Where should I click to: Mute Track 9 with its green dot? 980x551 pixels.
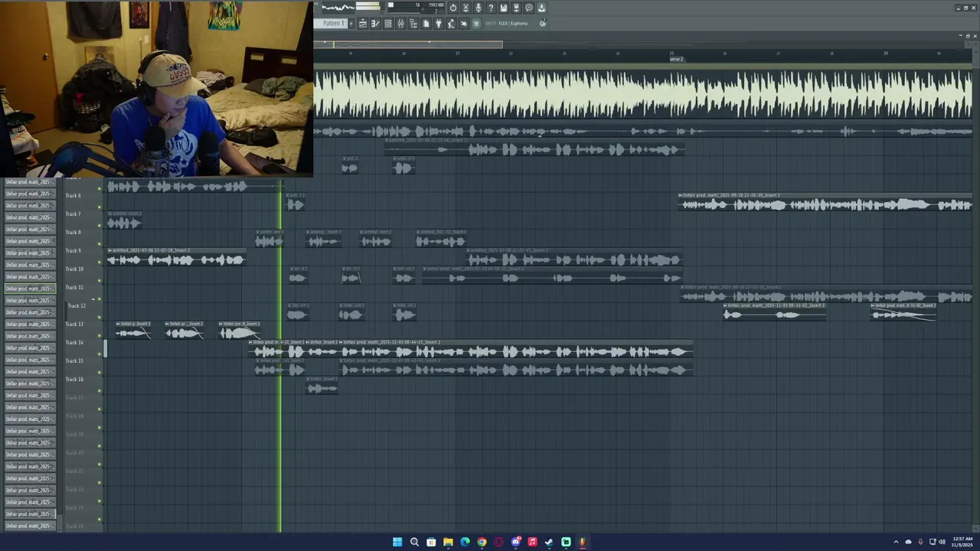(x=100, y=262)
